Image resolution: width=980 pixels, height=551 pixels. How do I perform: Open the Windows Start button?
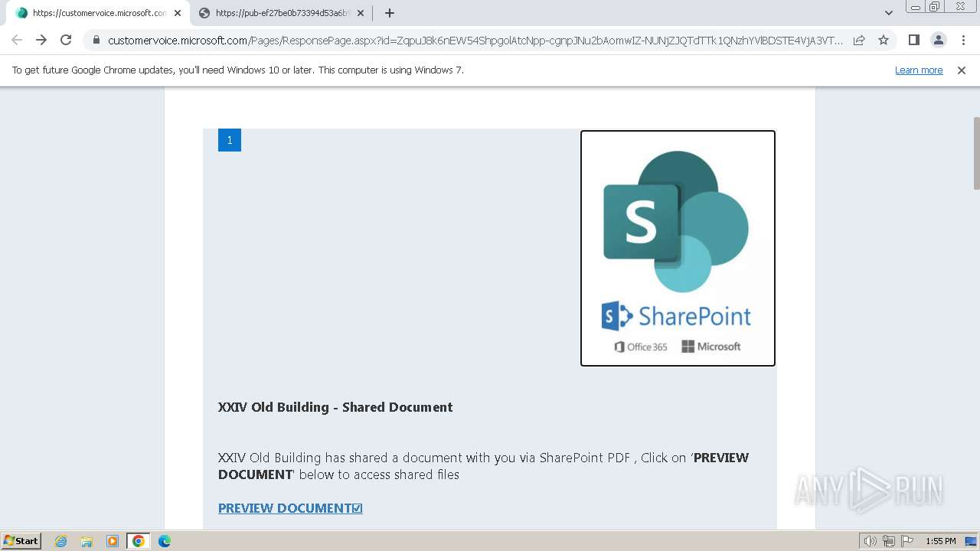[x=21, y=541]
